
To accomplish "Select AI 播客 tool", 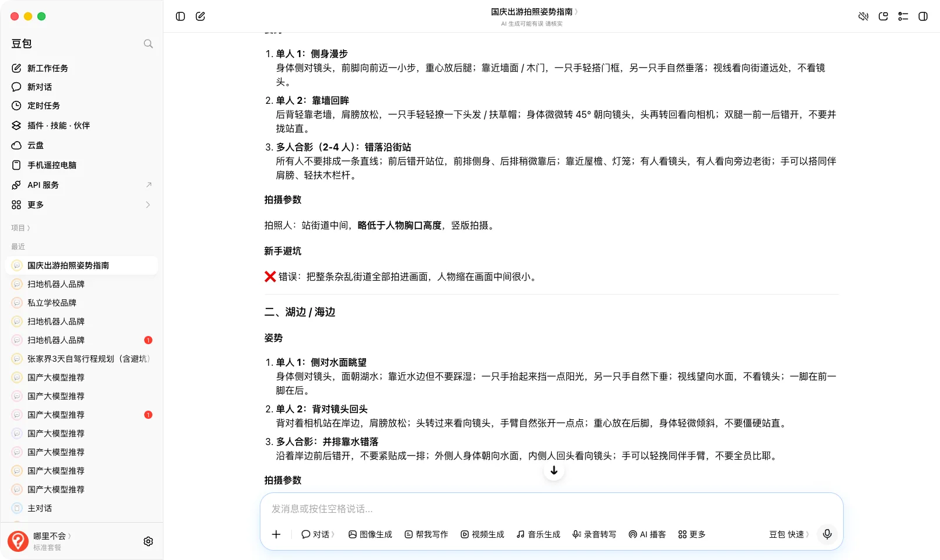I will pos(647,534).
